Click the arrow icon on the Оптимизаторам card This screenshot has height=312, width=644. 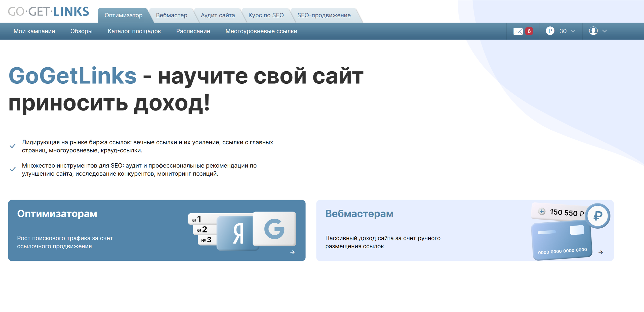click(292, 252)
